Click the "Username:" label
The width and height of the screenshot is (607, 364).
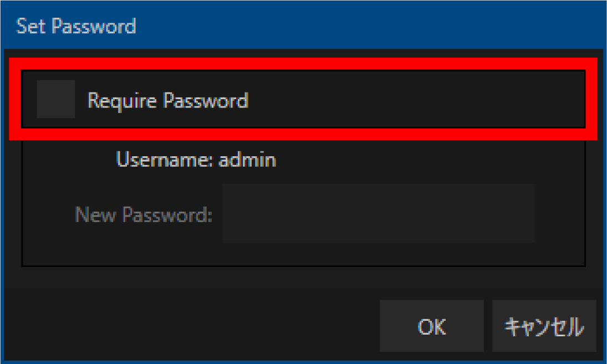pos(165,160)
